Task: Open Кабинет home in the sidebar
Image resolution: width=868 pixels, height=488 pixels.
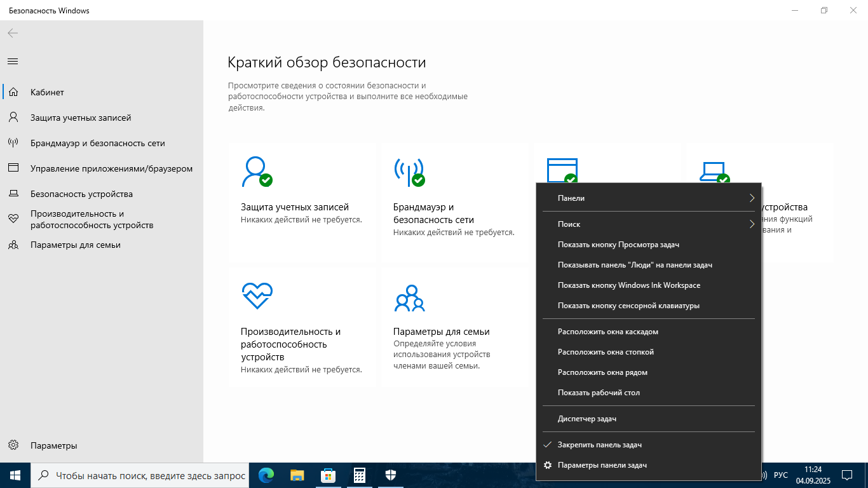Action: (x=102, y=92)
